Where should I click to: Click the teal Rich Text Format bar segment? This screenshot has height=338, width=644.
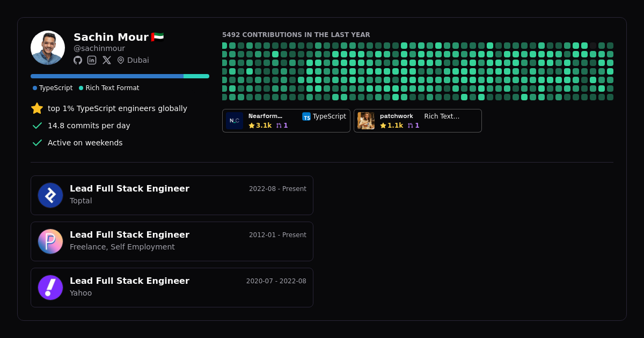click(x=196, y=76)
